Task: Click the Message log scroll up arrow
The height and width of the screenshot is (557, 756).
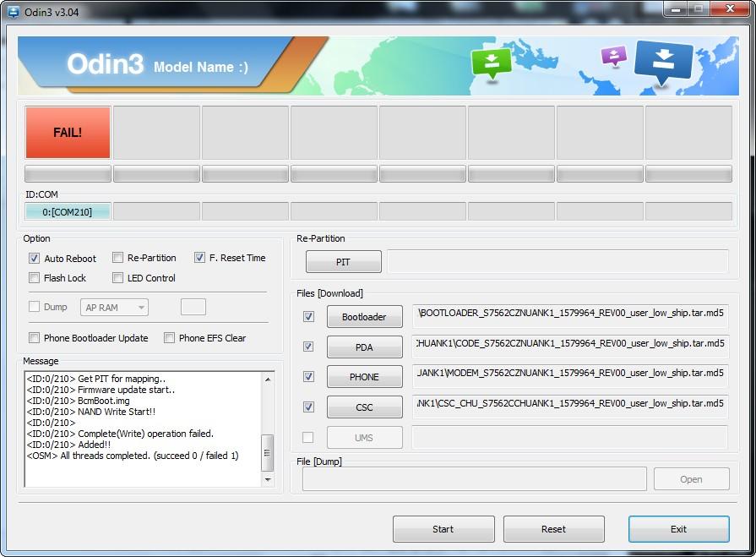Action: 268,380
